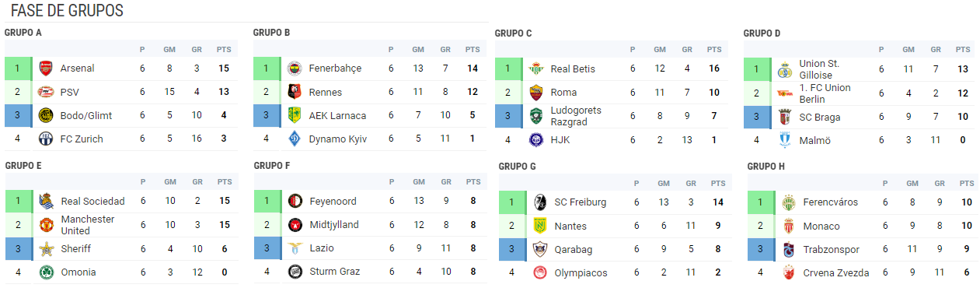
Task: Select the Dynamo Kyiv row name
Action: [x=337, y=139]
